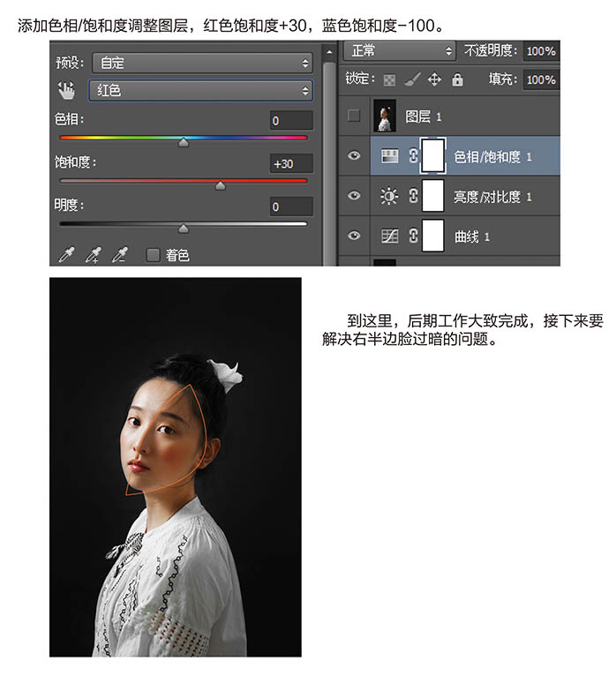This screenshot has height=676, width=616.
Task: Pick the first eyedropper tool
Action: [x=66, y=255]
